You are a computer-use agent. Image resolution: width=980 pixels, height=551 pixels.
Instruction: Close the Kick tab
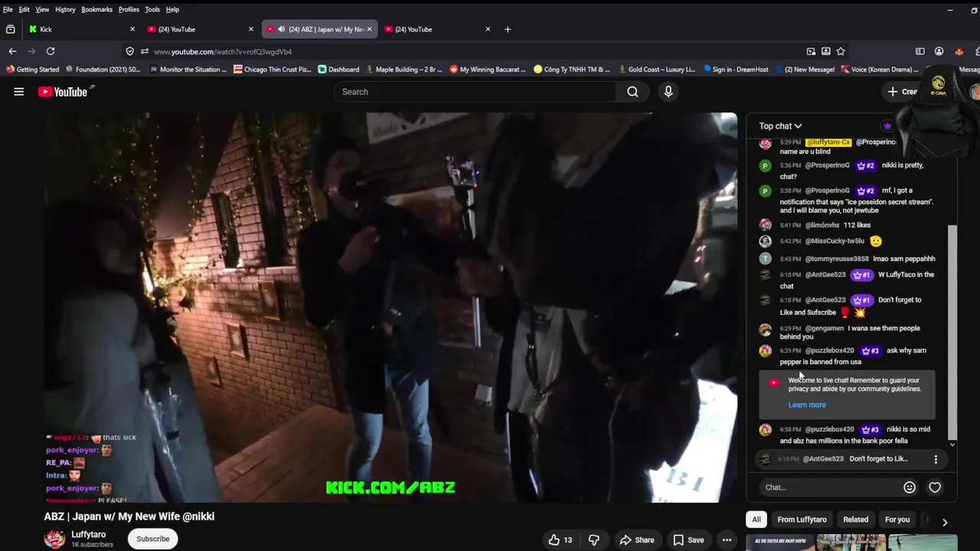coord(132,29)
